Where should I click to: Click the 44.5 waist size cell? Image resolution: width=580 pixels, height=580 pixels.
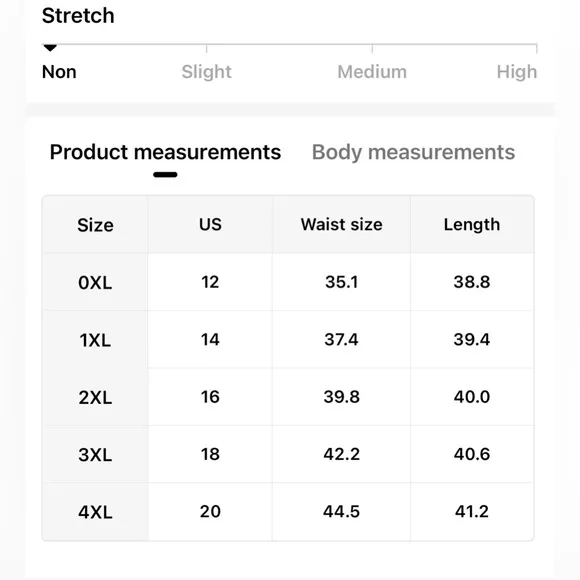tap(341, 512)
